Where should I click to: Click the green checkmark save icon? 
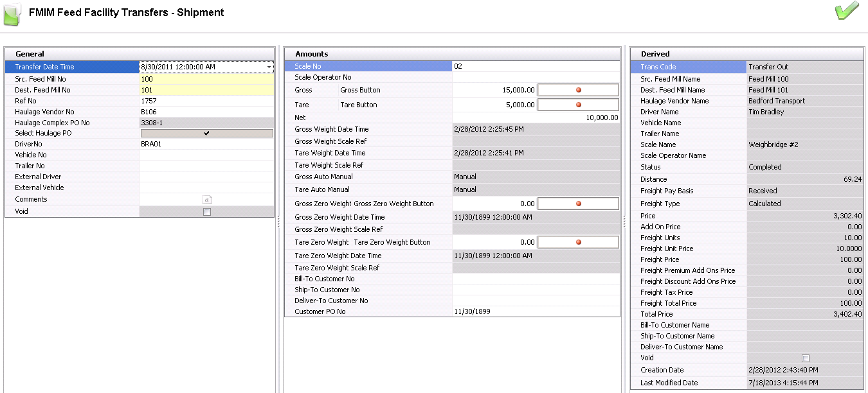[847, 12]
